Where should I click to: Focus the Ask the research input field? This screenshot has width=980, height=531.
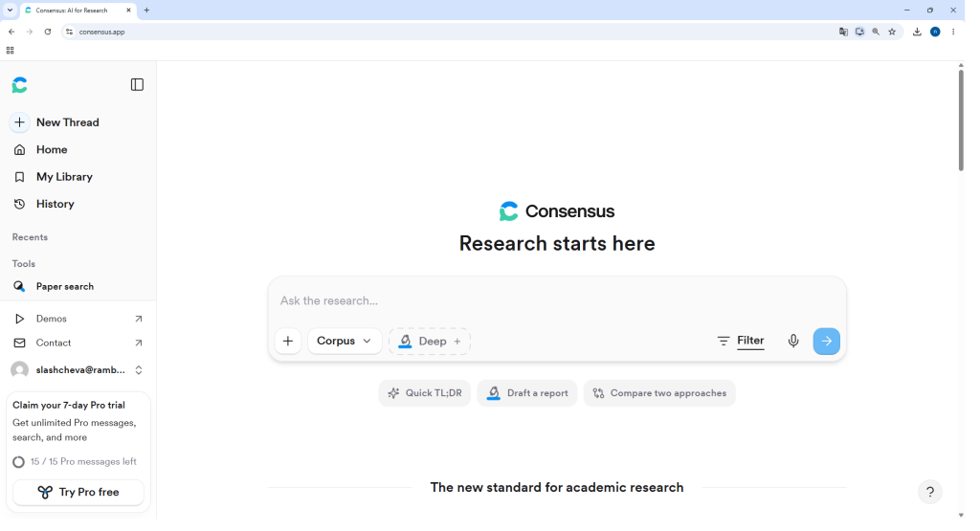click(556, 301)
